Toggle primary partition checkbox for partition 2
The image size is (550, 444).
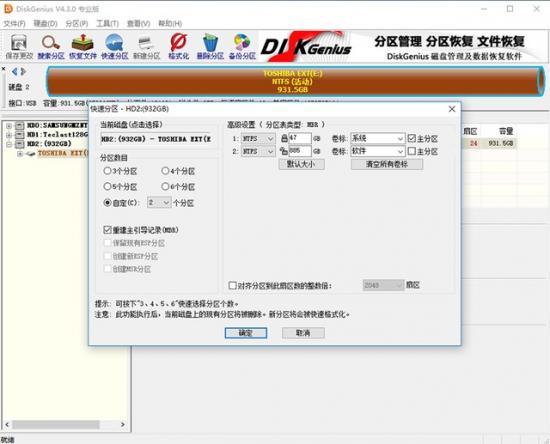click(411, 151)
